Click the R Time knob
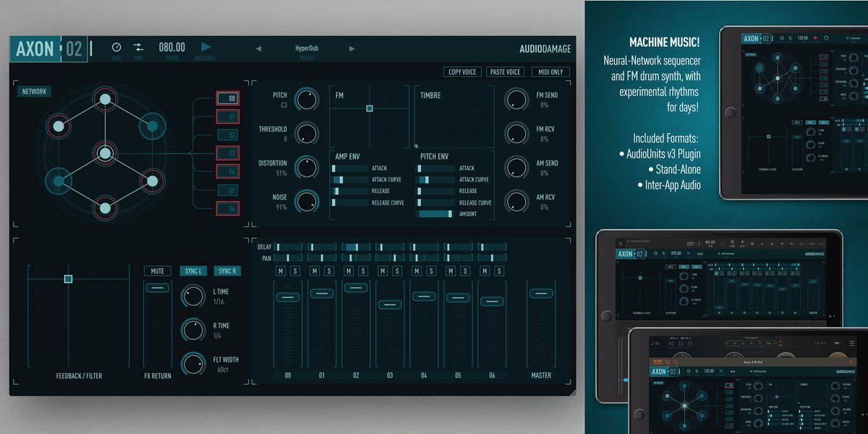This screenshot has height=434, width=868. click(193, 330)
